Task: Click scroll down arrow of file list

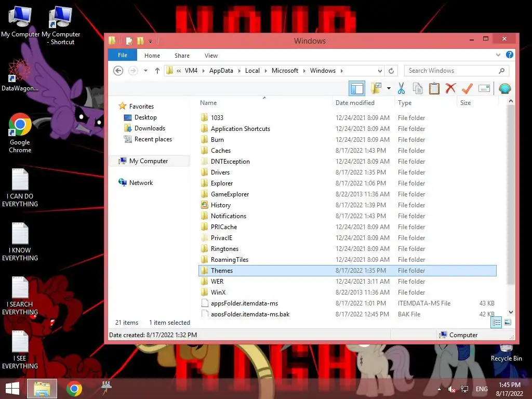Action: 511,312
